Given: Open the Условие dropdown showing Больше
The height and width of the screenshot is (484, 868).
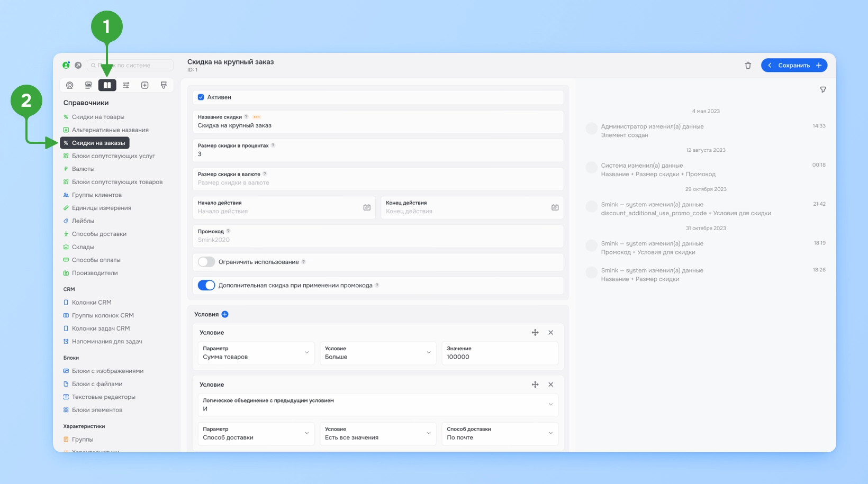Looking at the screenshot, I should pyautogui.click(x=378, y=353).
